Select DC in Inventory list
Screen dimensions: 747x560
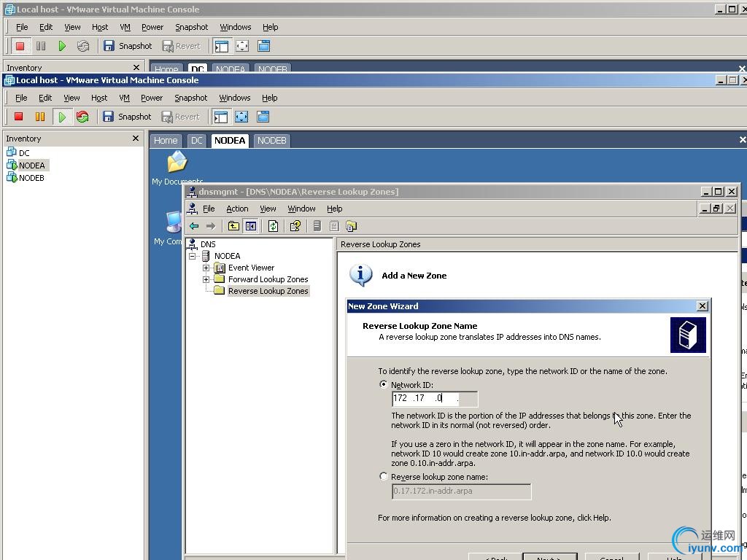[x=24, y=153]
